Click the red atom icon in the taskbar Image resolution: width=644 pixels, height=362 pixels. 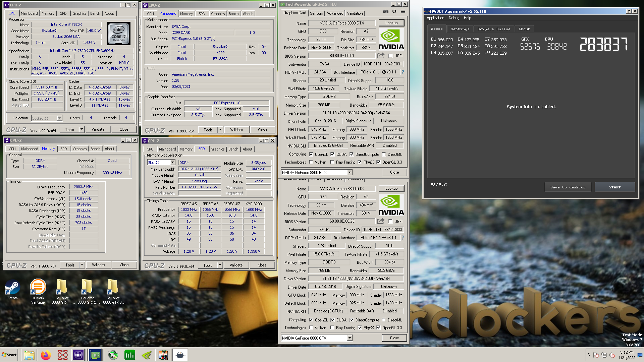coord(63,355)
